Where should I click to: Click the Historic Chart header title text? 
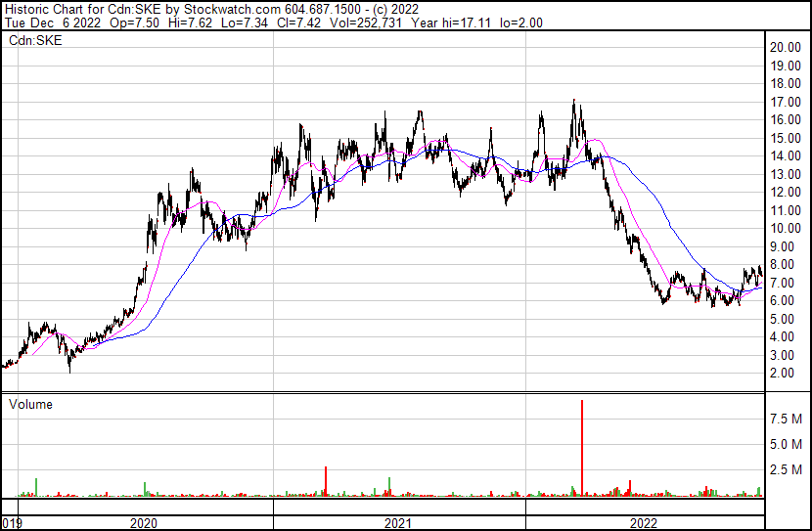coord(53,8)
